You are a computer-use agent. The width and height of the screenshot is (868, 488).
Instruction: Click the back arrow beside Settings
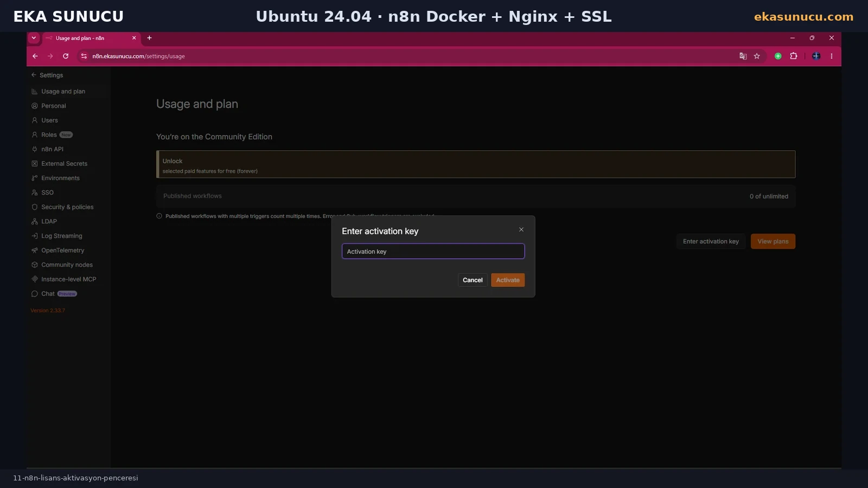[x=34, y=75]
